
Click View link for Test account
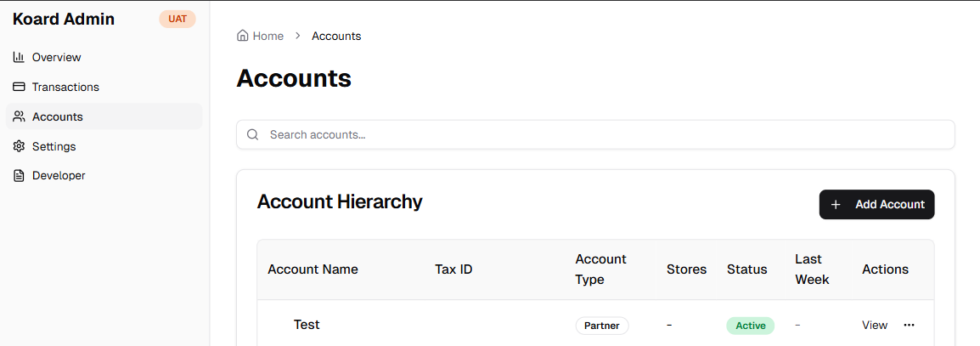point(875,325)
